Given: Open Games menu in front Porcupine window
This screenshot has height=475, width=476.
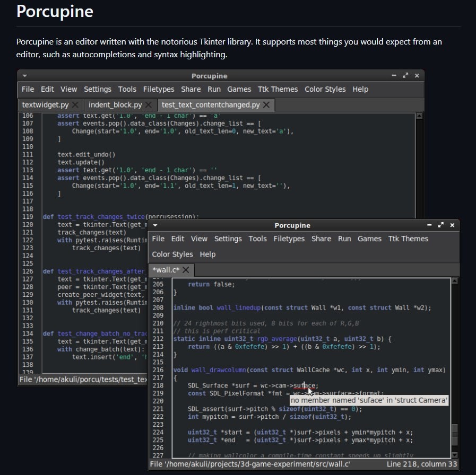Looking at the screenshot, I should 369,239.
